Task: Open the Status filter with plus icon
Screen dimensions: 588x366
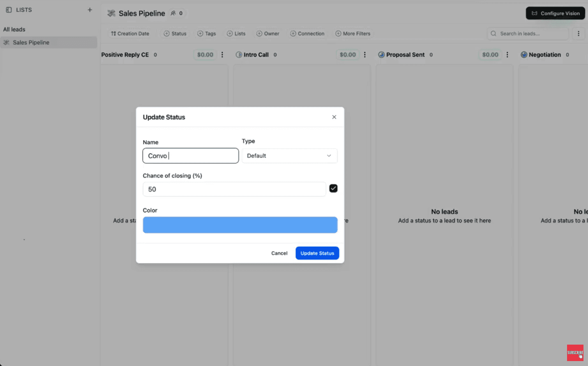Action: coord(166,33)
